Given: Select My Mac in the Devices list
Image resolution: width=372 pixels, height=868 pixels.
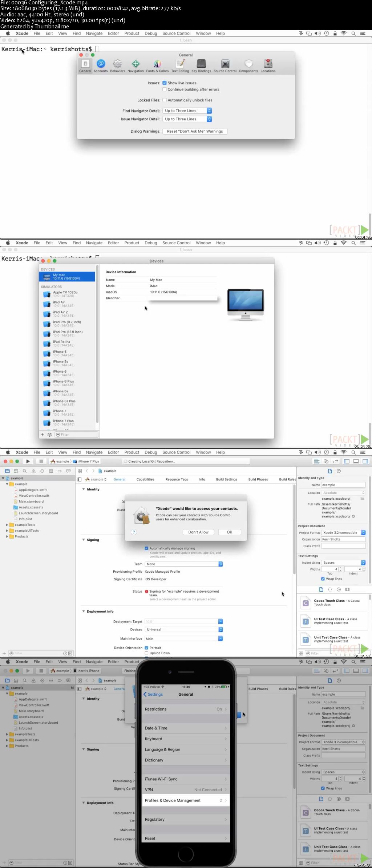Looking at the screenshot, I should click(x=67, y=277).
